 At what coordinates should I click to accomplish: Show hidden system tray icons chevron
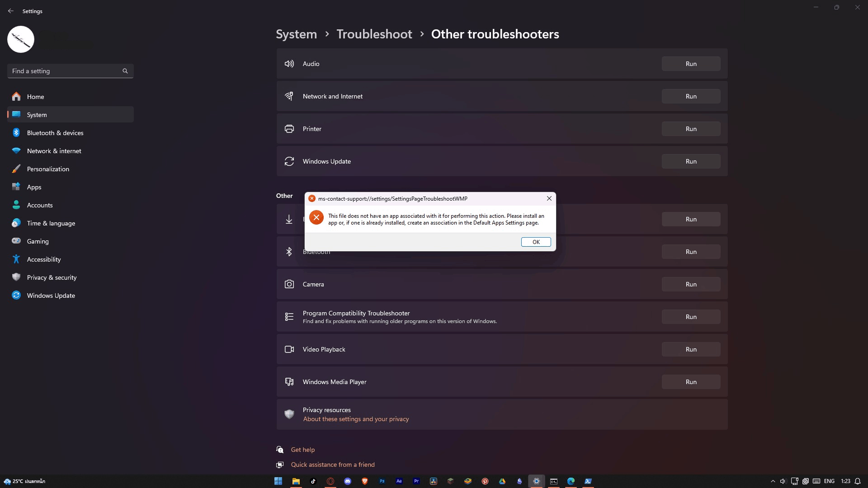tap(773, 481)
